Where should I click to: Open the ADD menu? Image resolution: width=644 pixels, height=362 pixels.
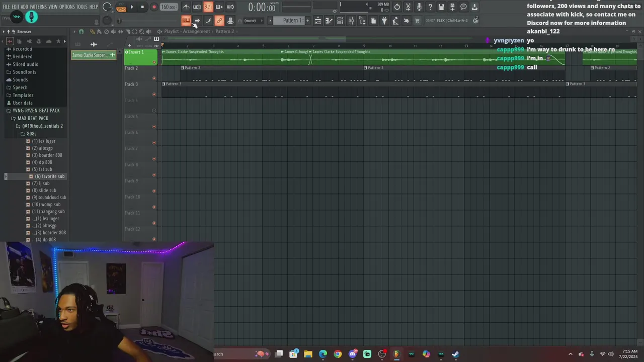pos(24,7)
